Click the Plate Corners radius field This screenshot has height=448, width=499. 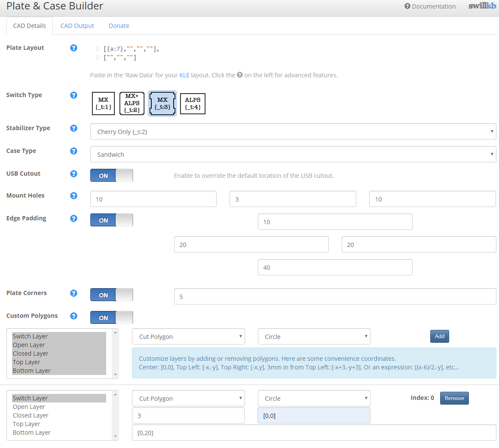(335, 297)
